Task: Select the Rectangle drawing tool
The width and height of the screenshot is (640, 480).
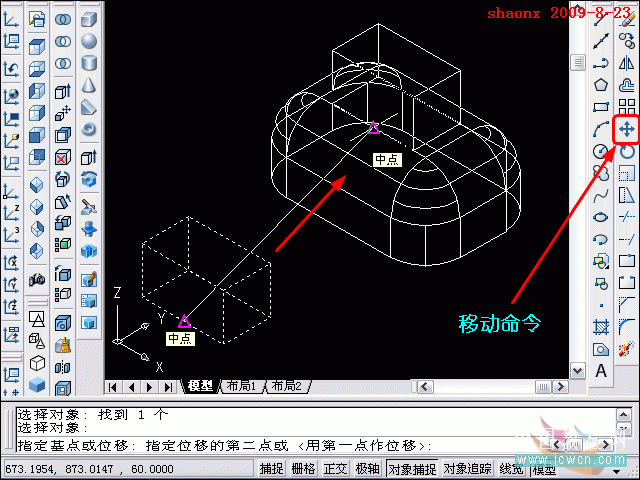Action: click(601, 107)
